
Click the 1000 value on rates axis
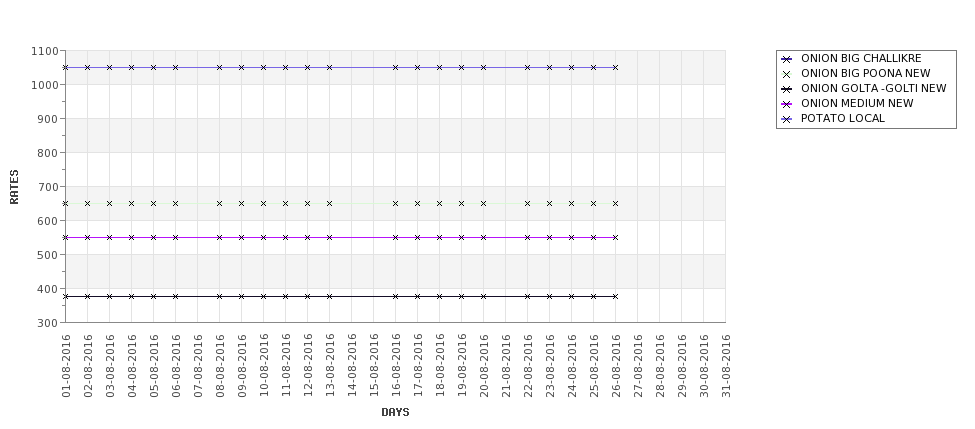click(44, 85)
